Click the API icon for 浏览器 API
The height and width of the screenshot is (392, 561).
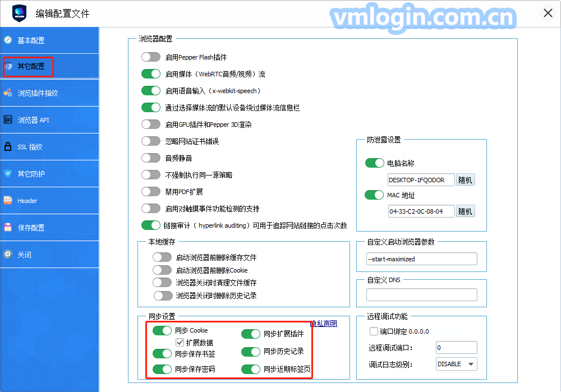(x=8, y=120)
